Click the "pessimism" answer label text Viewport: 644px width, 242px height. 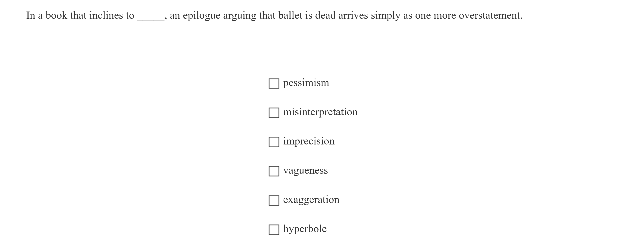[x=306, y=83]
